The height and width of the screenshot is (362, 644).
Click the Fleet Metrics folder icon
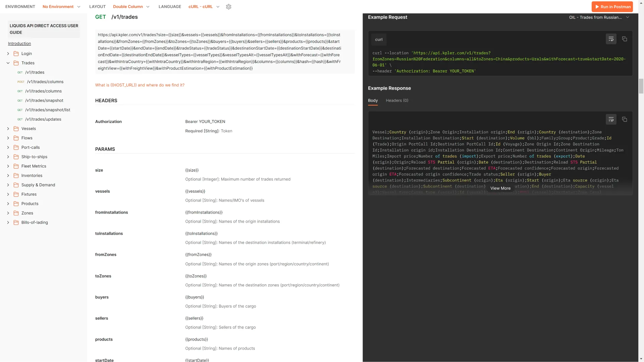coord(16,166)
